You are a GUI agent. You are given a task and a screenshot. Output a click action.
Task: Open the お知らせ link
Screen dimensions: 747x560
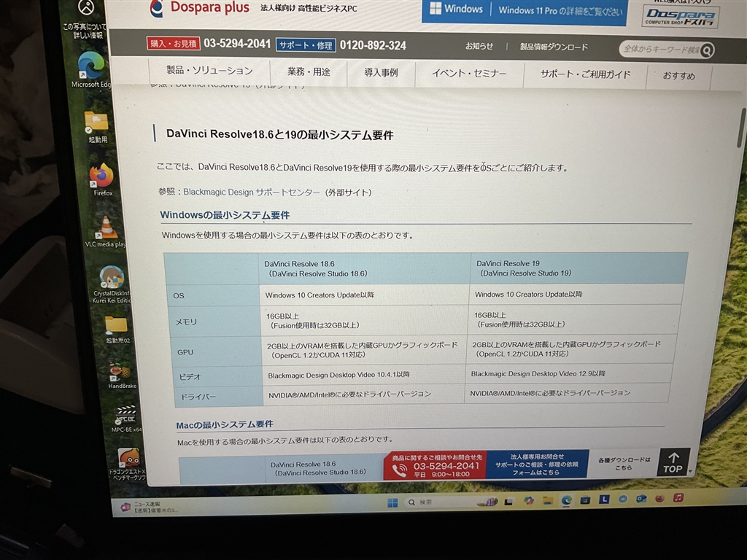(x=479, y=46)
